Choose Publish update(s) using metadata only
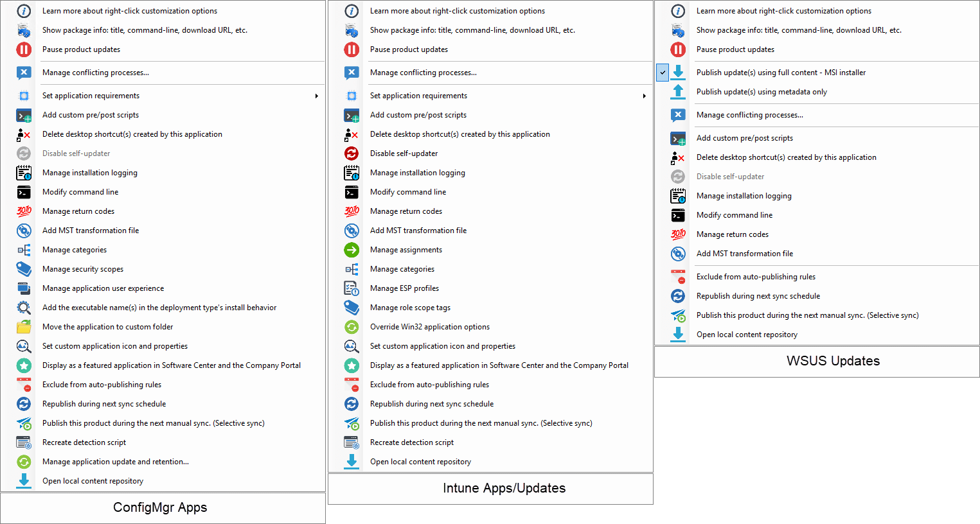 (762, 92)
